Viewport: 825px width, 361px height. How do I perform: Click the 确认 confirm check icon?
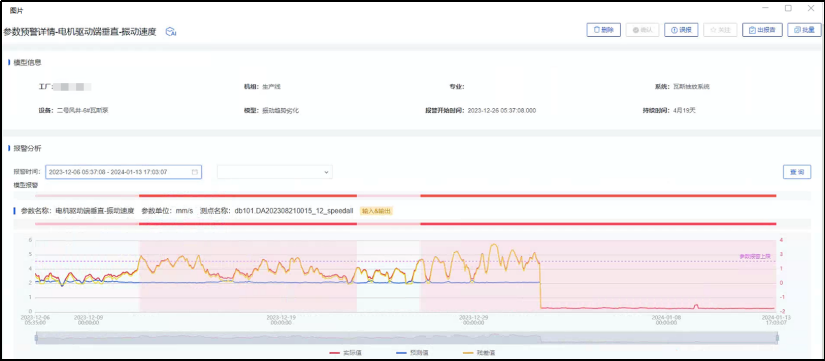tap(637, 30)
